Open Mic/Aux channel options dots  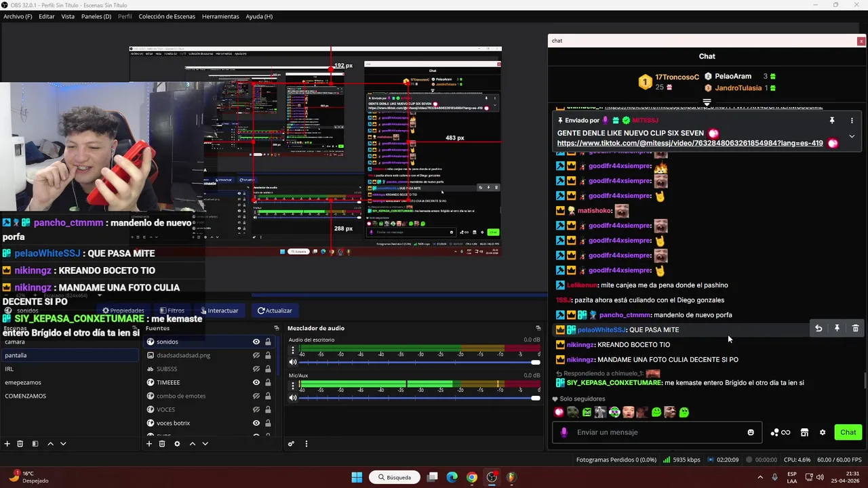(x=293, y=386)
